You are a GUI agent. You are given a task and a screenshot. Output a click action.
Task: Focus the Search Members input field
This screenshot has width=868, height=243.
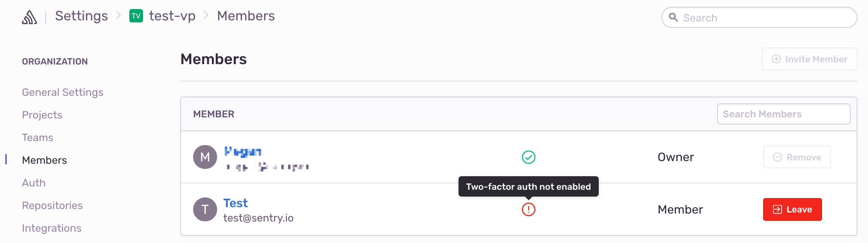(783, 114)
